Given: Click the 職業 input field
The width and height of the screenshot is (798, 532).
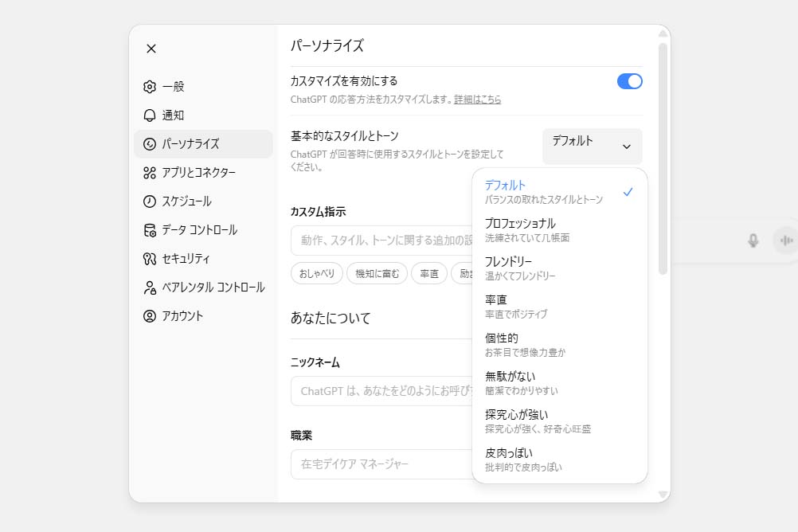Looking at the screenshot, I should tap(381, 464).
